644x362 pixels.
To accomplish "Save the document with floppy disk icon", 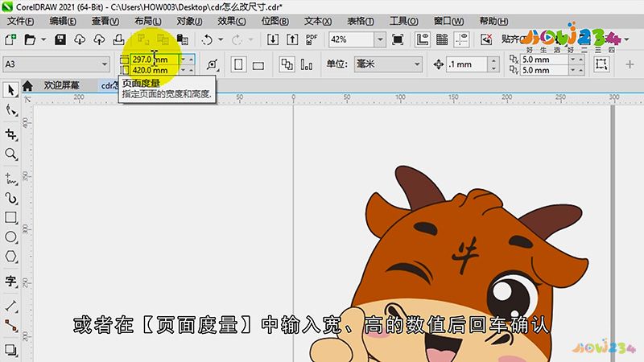I will click(x=60, y=39).
